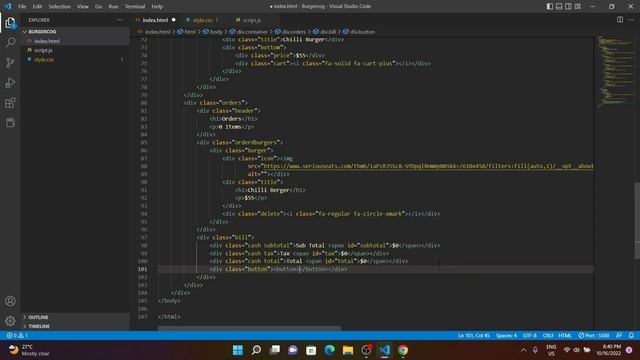Switch to the script.js editor tab

[x=252, y=20]
